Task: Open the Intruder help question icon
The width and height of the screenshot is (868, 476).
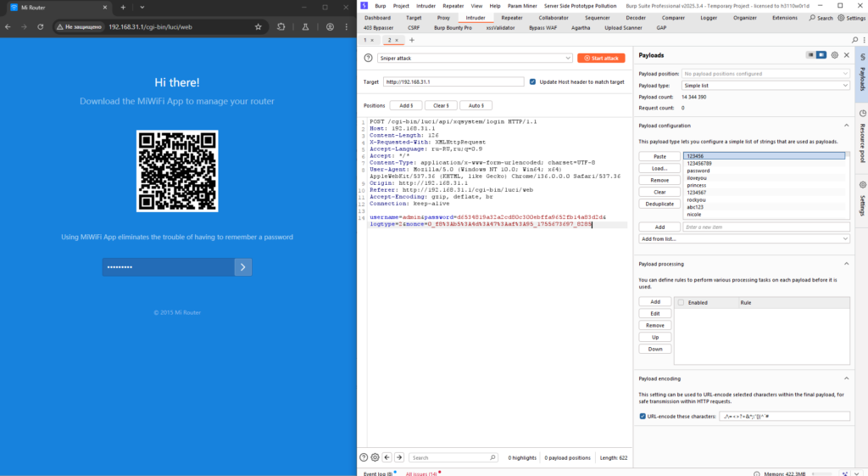Action: 368,58
